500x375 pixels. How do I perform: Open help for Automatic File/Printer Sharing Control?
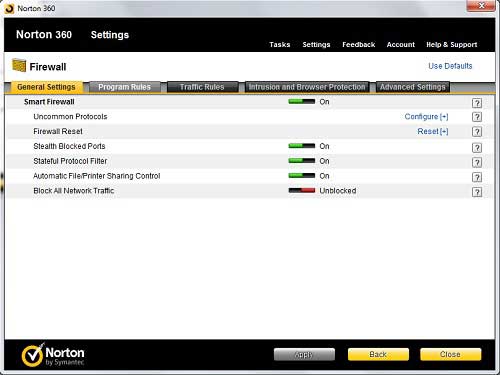tap(477, 177)
